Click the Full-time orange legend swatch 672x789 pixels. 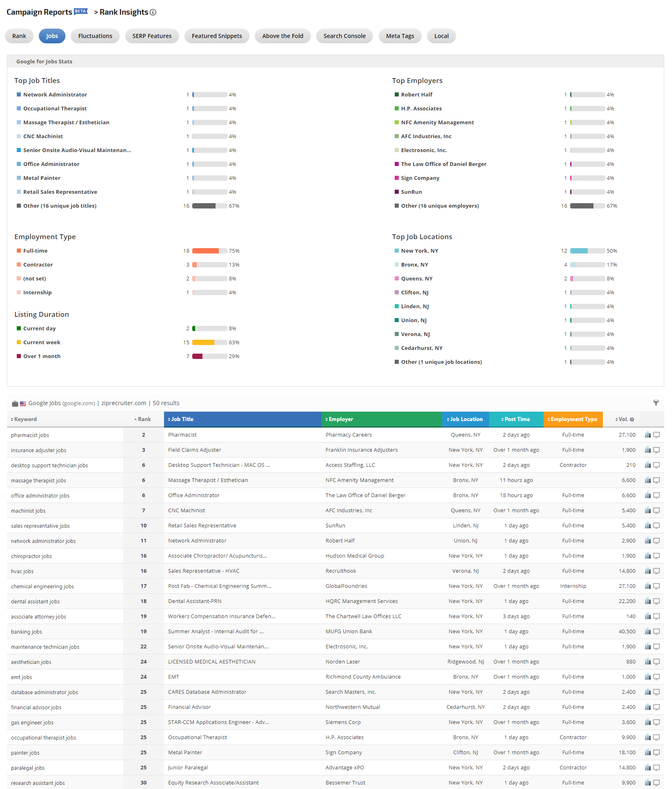click(19, 251)
